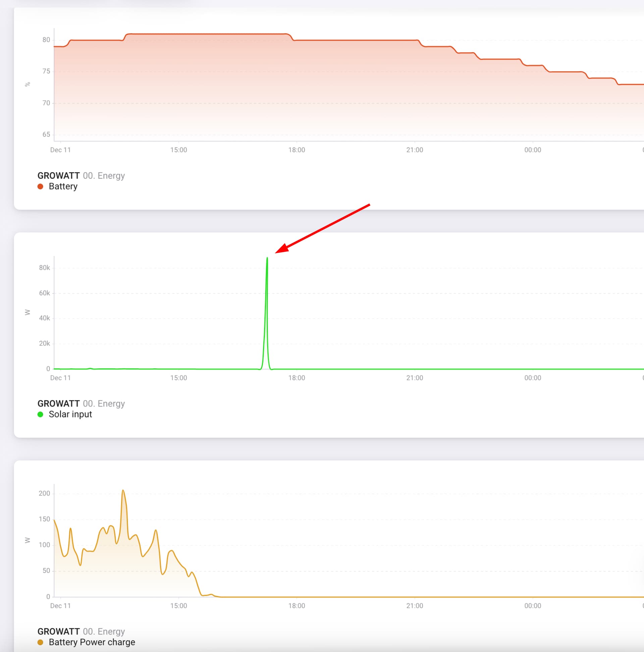
Task: Click the 75 label on Battery y-axis
Action: pyautogui.click(x=46, y=71)
